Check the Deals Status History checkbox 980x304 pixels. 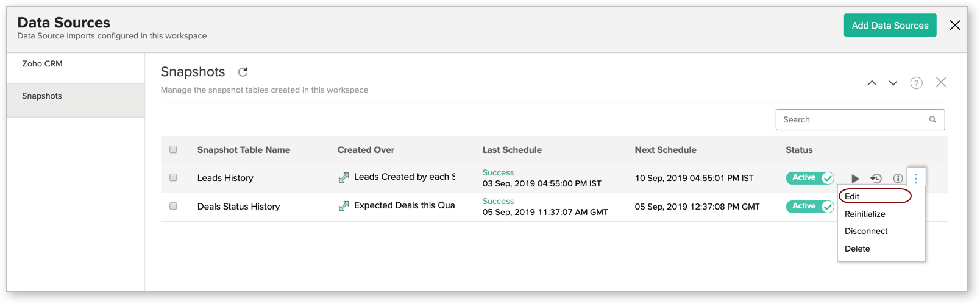(x=173, y=206)
